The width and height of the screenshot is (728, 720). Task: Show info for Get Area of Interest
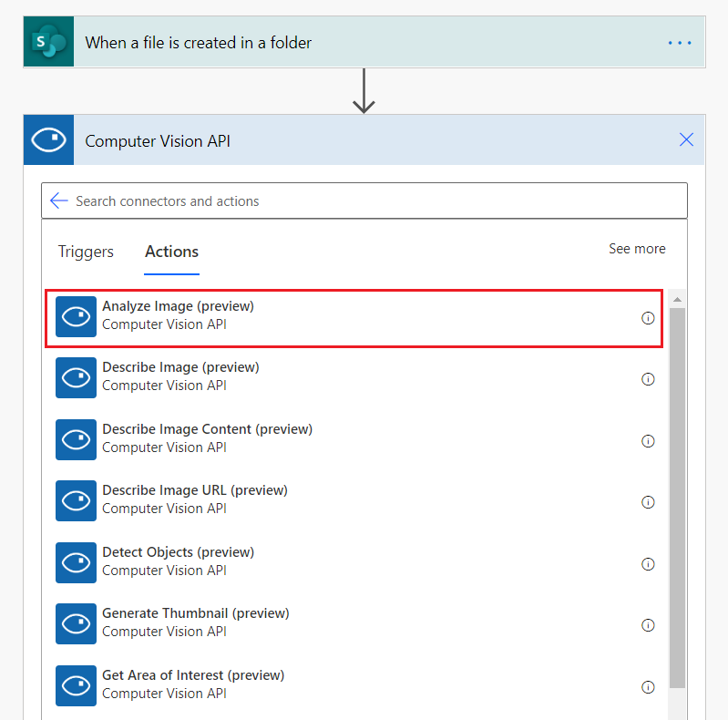pyautogui.click(x=648, y=687)
